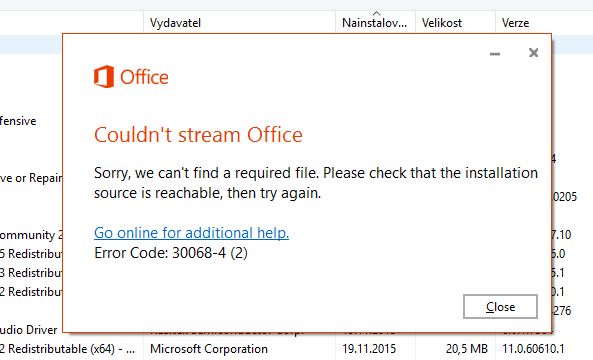Click the version 11.0.60610.1 cell

tap(533, 349)
